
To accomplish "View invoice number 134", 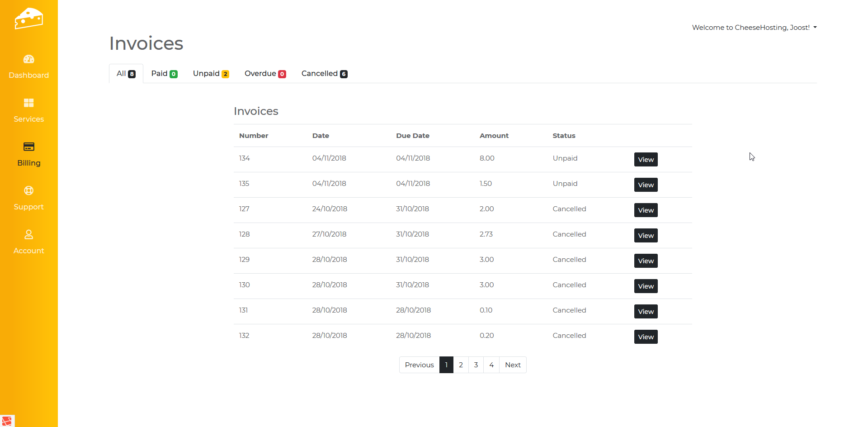I will [646, 160].
